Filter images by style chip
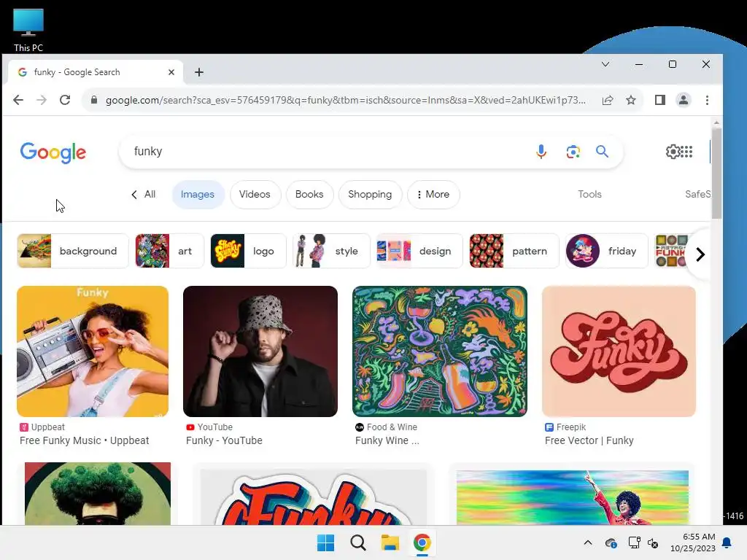This screenshot has width=747, height=560. [331, 251]
